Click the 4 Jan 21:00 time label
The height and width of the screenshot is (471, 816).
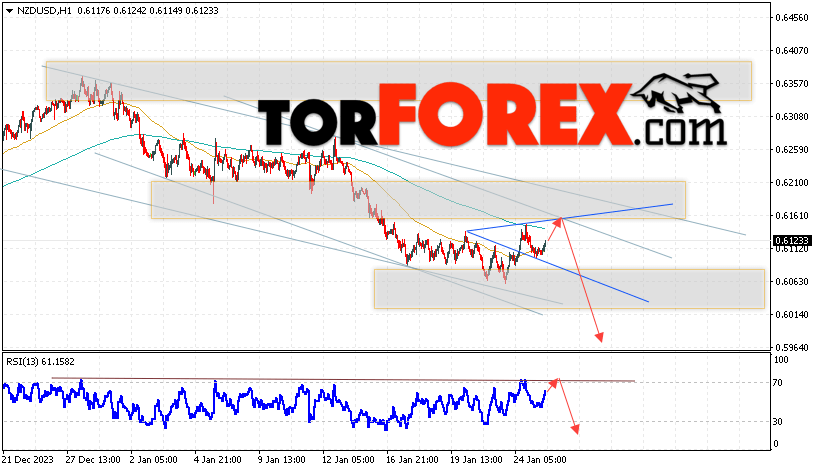[218, 460]
